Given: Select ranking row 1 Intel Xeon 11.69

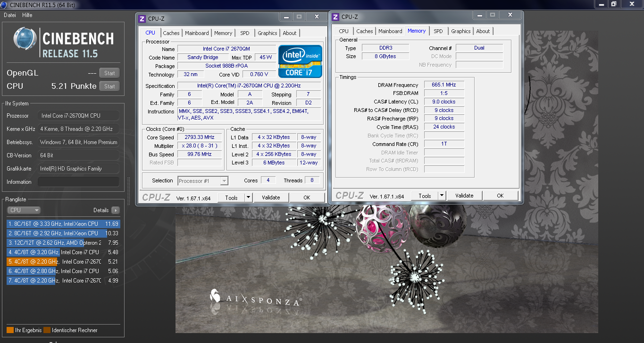Looking at the screenshot, I should (63, 224).
